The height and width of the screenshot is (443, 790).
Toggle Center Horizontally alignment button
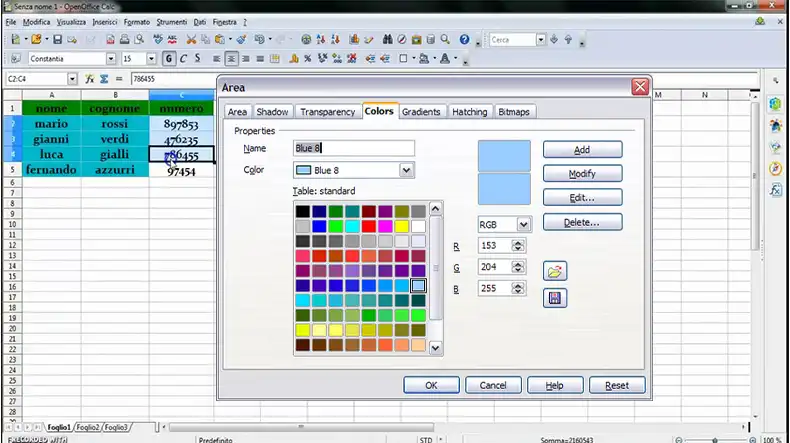tap(231, 59)
